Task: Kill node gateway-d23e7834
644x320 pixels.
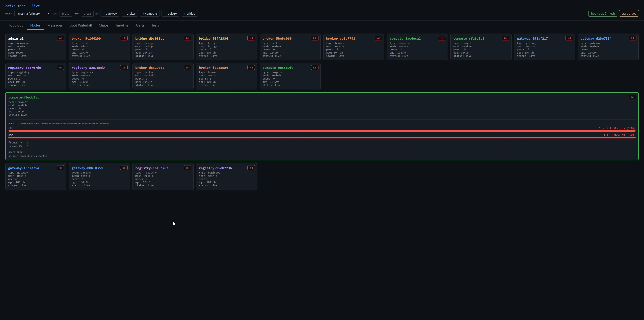Action: tap(633, 38)
